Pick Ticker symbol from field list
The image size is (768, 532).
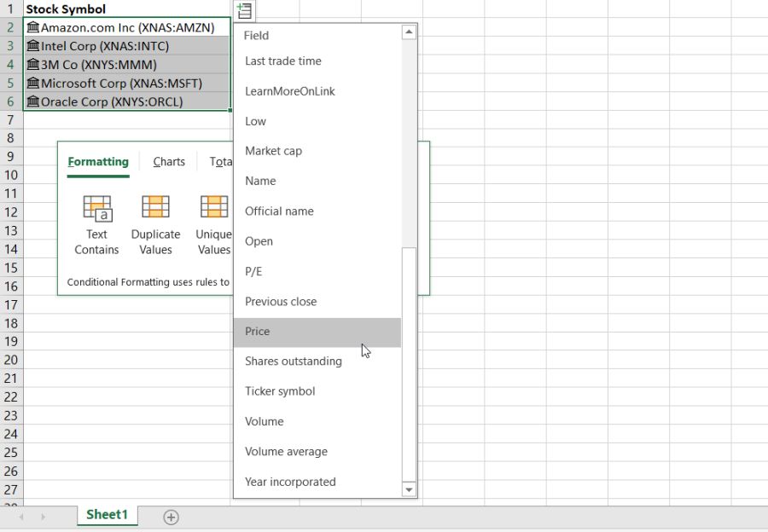point(280,391)
